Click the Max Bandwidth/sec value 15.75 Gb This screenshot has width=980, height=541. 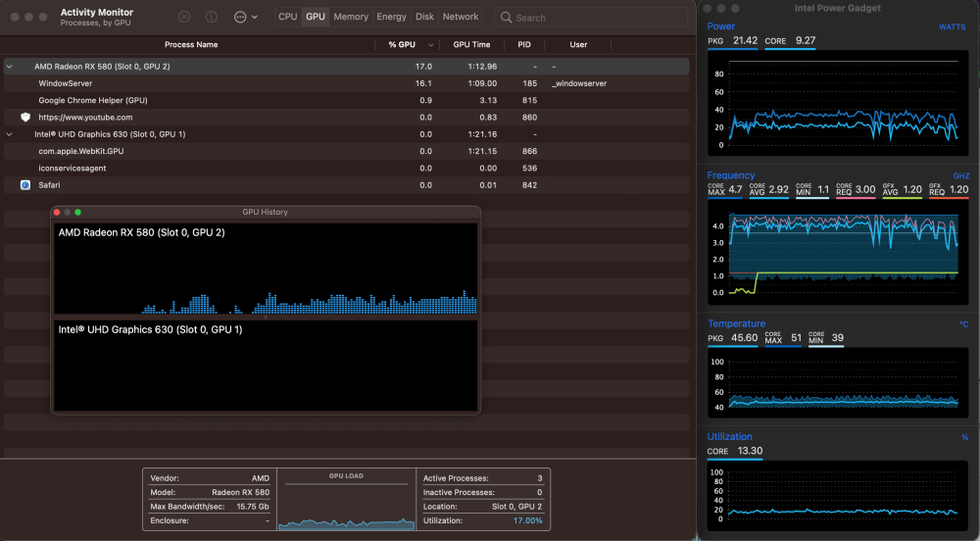tap(253, 507)
